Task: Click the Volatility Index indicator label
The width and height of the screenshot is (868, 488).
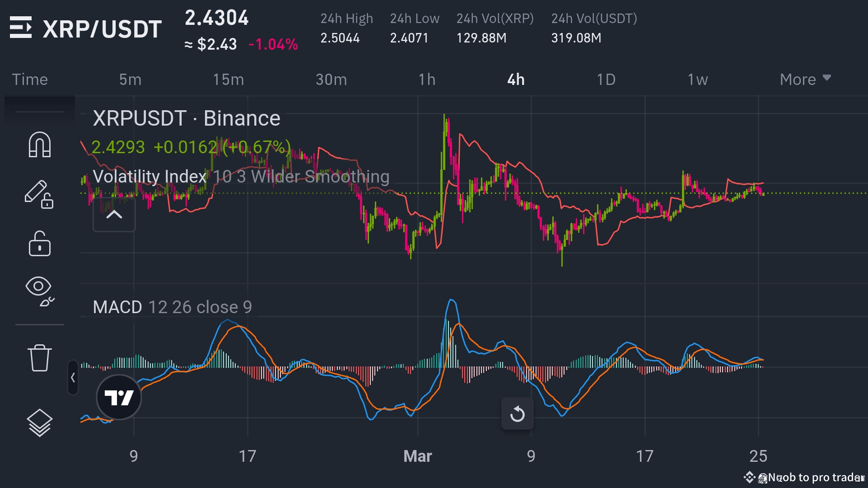Action: pos(149,177)
